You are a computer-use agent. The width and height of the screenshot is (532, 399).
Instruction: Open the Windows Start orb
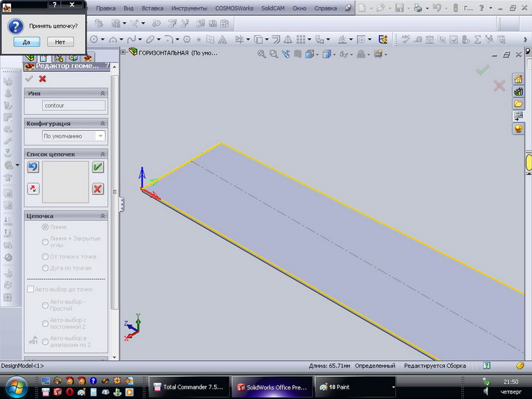pos(16,388)
